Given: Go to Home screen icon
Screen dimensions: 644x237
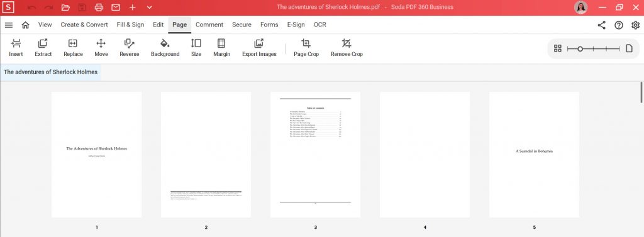Looking at the screenshot, I should tap(25, 25).
